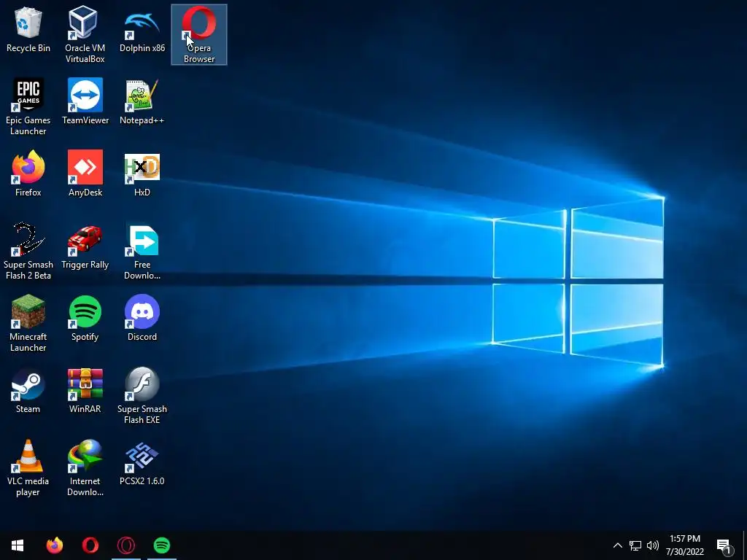The image size is (747, 560).
Task: Select the Steam shortcut
Action: pos(28,391)
